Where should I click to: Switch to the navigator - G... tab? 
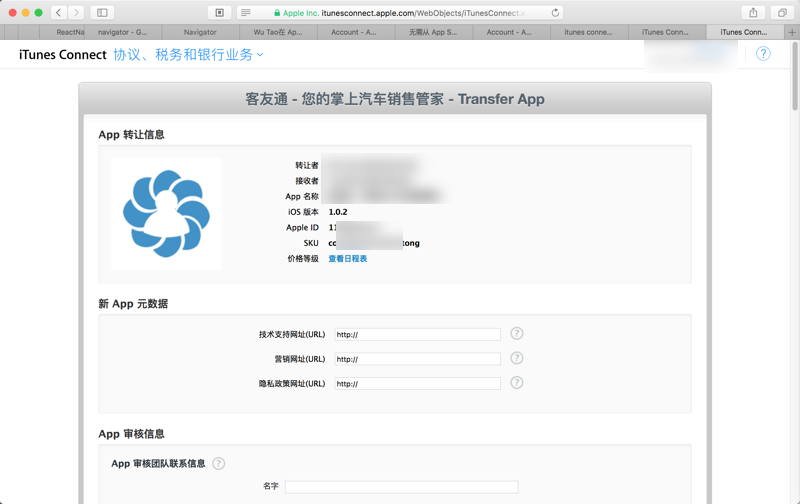pos(122,32)
